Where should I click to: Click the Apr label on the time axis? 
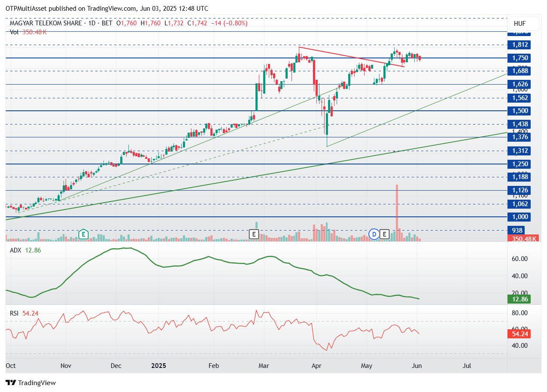pos(317,366)
